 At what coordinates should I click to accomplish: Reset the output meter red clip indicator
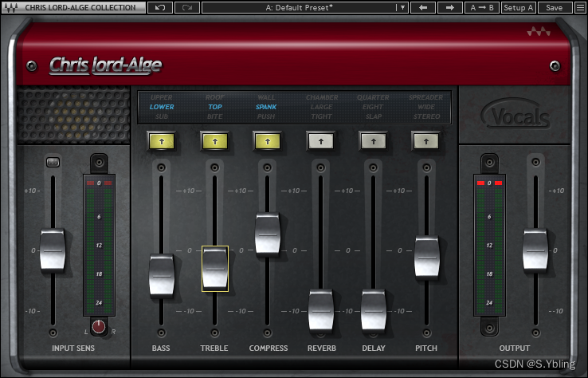pos(489,183)
